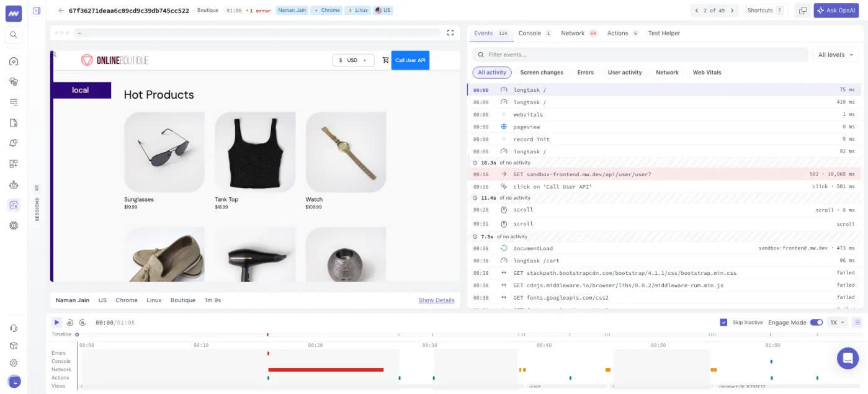Open the third sidebar icon (list lines)
This screenshot has width=868, height=394.
click(x=14, y=102)
